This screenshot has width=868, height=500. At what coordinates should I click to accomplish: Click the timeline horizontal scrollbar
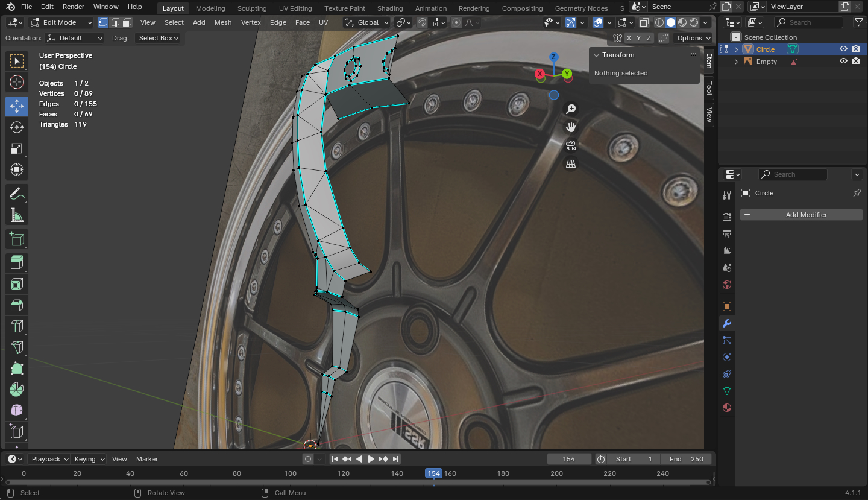(x=357, y=482)
